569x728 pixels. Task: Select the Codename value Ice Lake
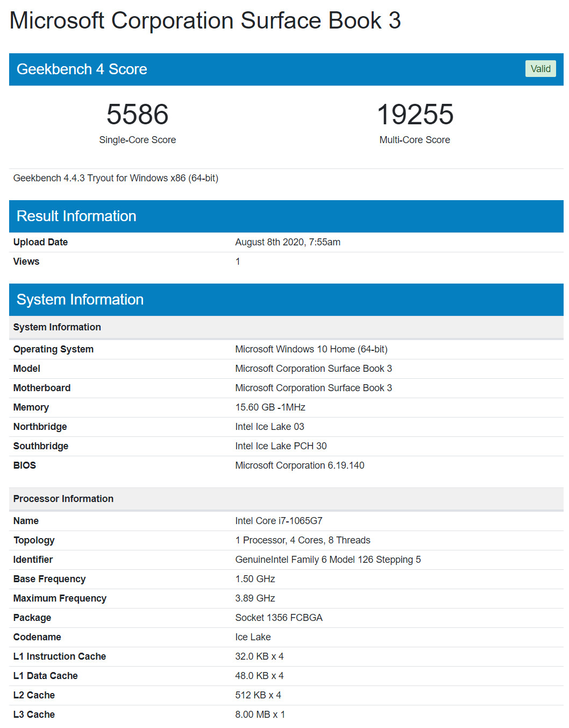click(253, 637)
